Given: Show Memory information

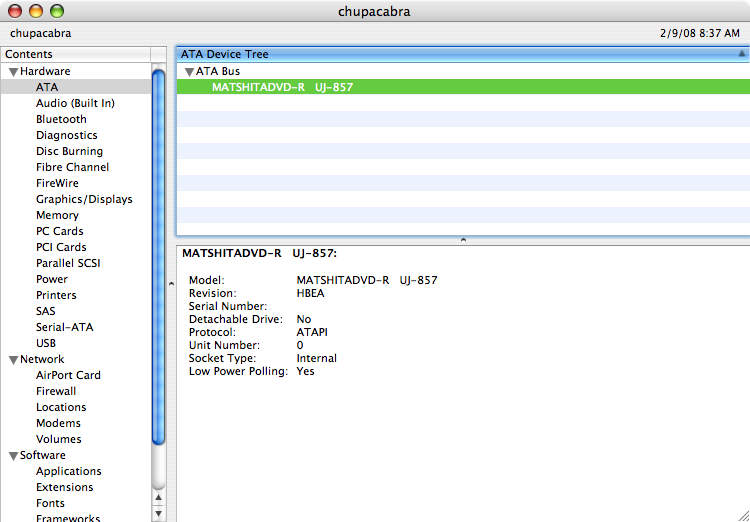Looking at the screenshot, I should click(x=57, y=215).
